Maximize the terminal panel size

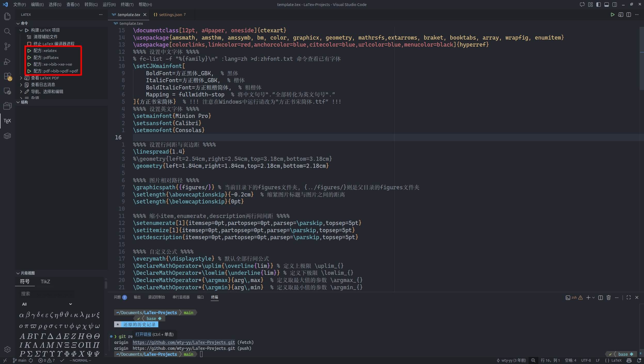pyautogui.click(x=629, y=298)
